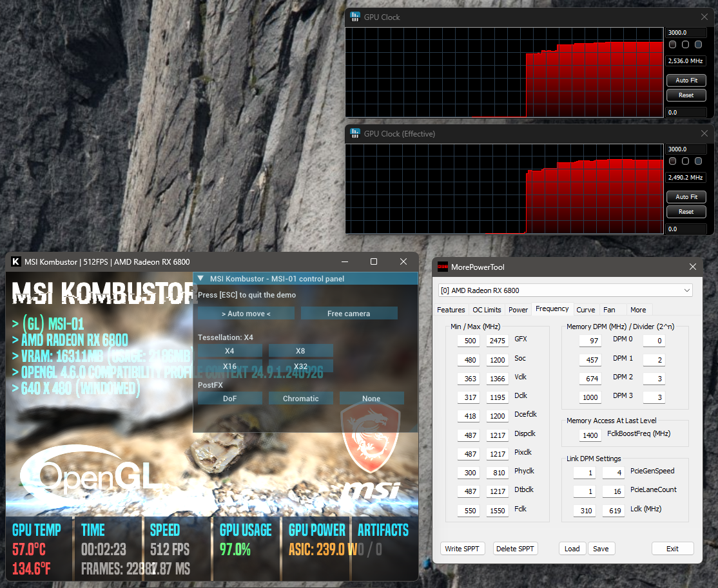
Task: Click Auto Fit in GPU Clock window
Action: click(686, 80)
